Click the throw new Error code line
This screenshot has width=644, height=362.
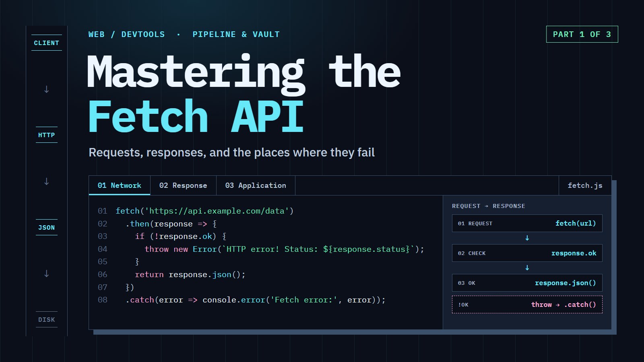tap(285, 249)
